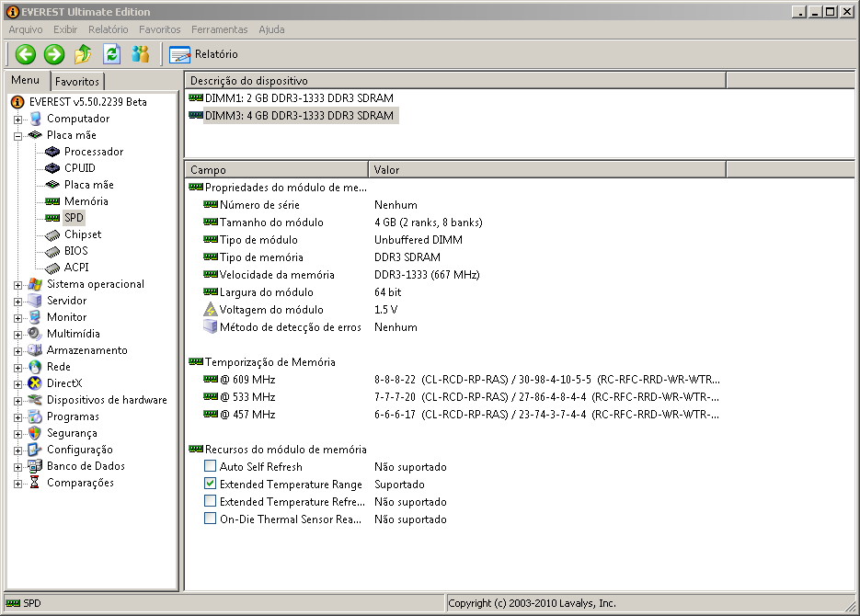Click the green Forward arrow toolbar icon
The image size is (860, 616).
click(53, 54)
